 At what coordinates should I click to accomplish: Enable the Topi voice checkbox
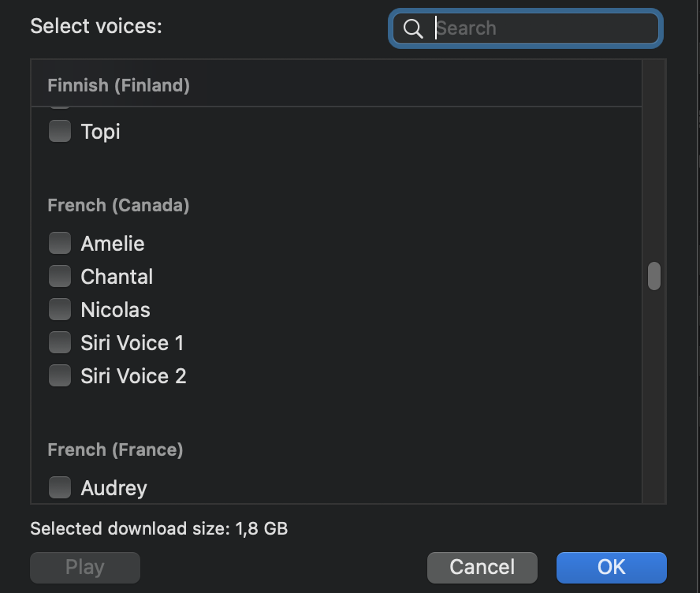pos(60,131)
